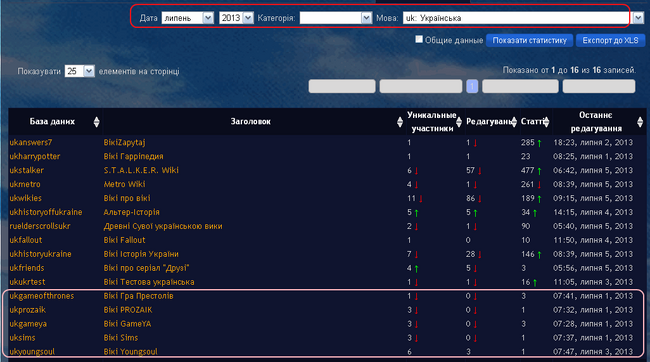Open the year dropdown showing 2013

(236, 18)
